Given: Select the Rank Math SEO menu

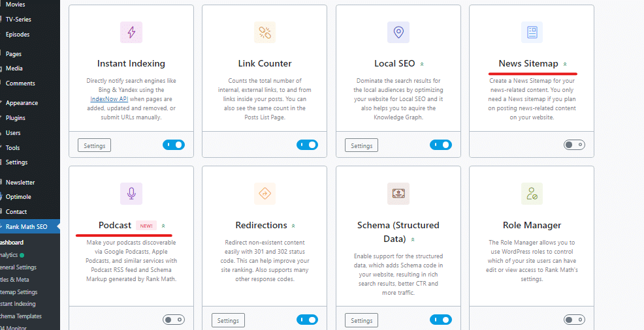Looking at the screenshot, I should click(x=30, y=227).
